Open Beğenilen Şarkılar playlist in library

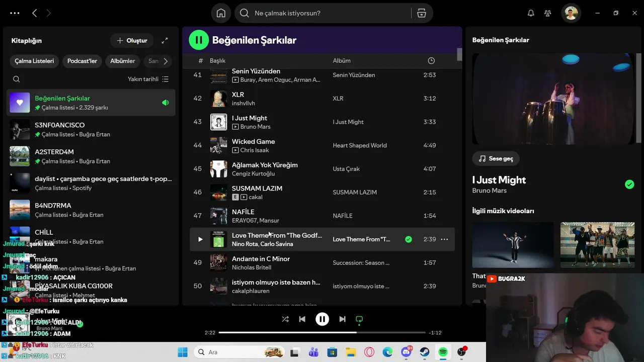coord(91,103)
